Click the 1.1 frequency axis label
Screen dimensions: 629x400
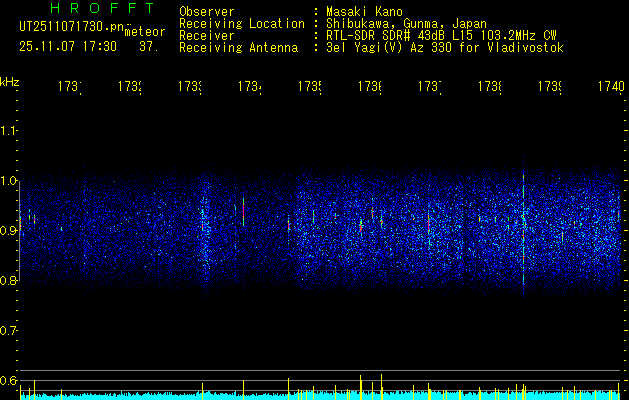8,130
